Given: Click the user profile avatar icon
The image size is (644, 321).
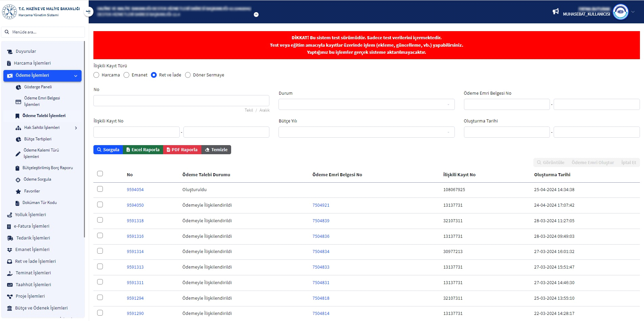Looking at the screenshot, I should pos(620,12).
